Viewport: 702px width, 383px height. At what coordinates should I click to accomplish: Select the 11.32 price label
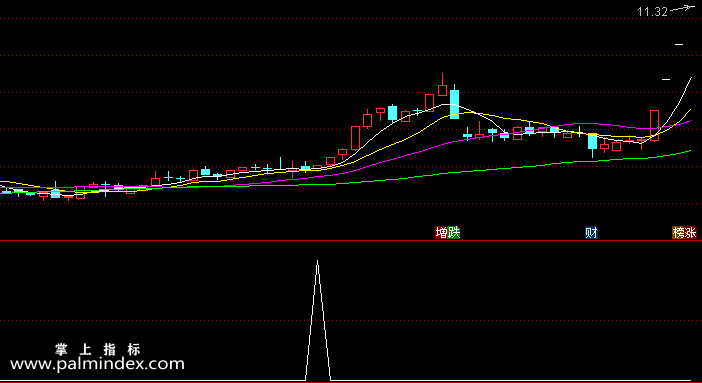tap(652, 12)
